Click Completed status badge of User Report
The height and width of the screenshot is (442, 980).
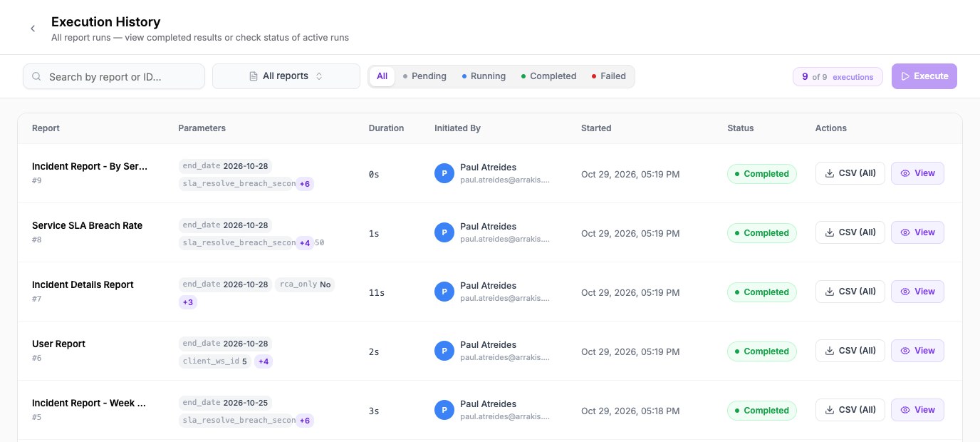(761, 351)
